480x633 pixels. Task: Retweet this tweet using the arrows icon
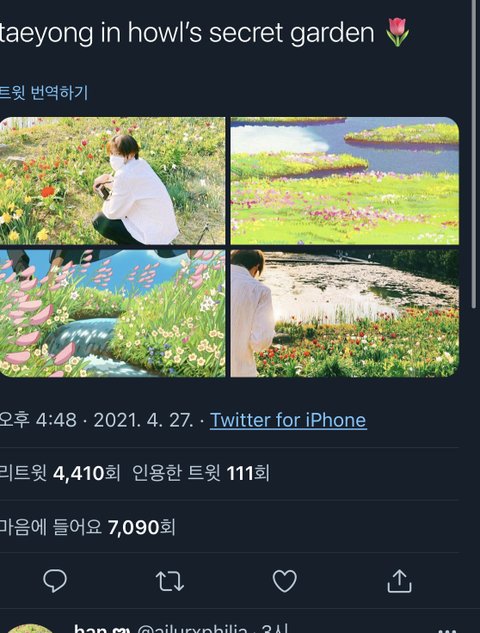coord(170,581)
